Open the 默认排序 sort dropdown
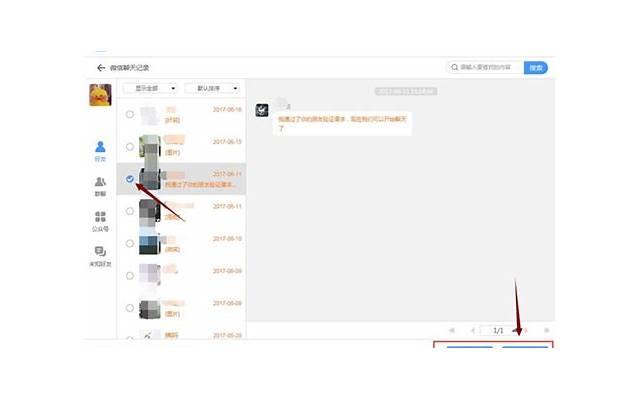 coord(211,88)
